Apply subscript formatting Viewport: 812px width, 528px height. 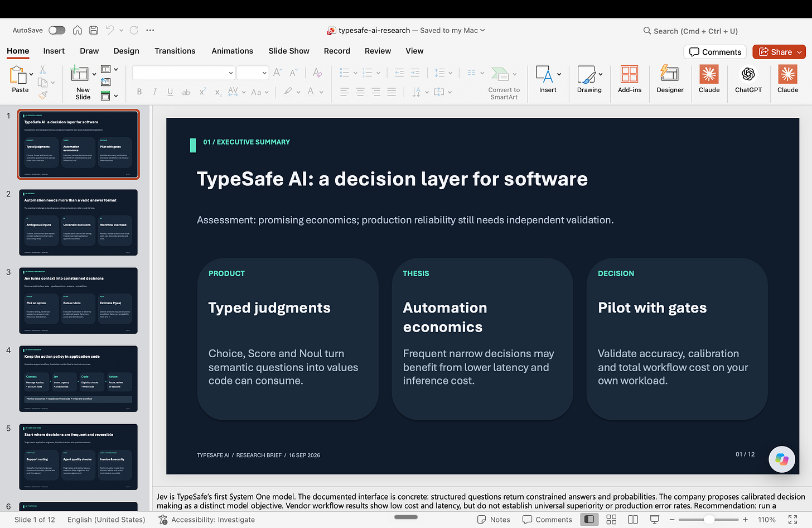point(218,93)
